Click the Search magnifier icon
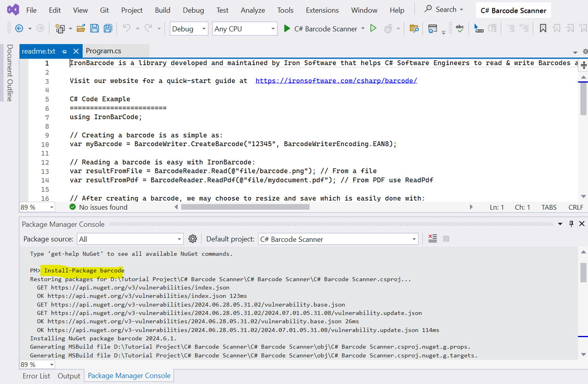The width and height of the screenshot is (588, 384). (428, 9)
